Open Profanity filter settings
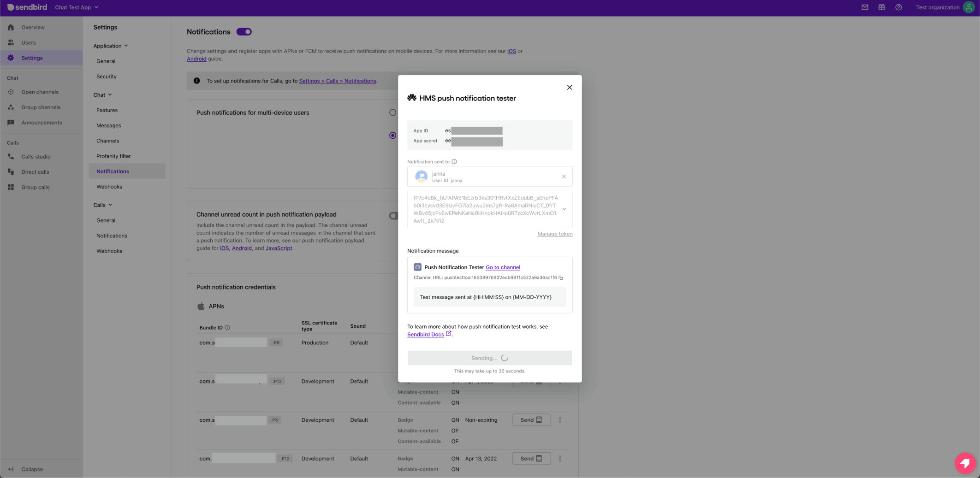The height and width of the screenshot is (478, 980). (113, 156)
